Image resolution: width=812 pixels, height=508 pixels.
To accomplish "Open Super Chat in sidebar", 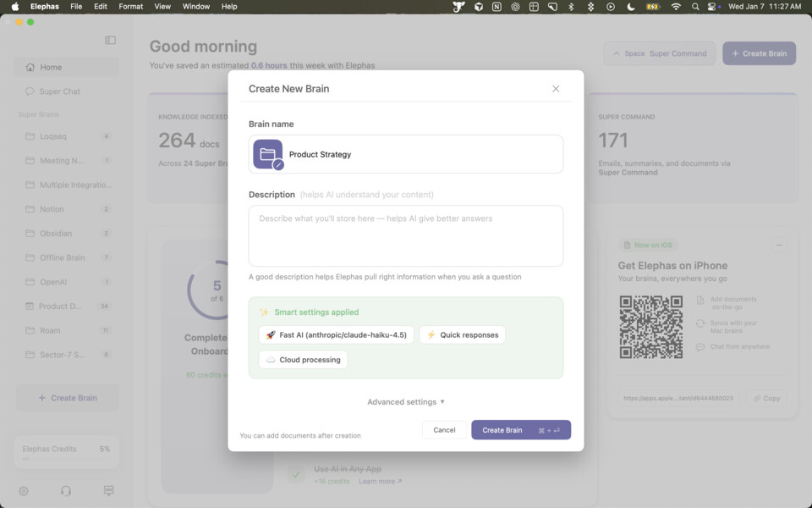I will [x=66, y=91].
